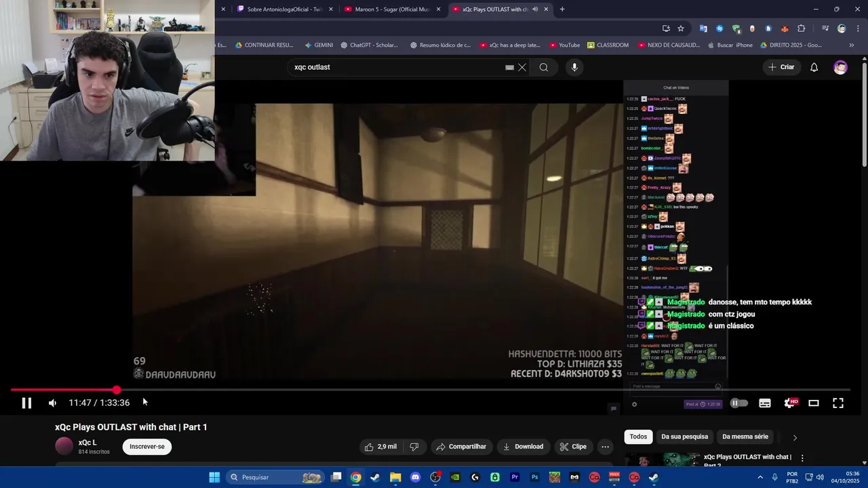
Task: Open the xQc L channel name link
Action: coord(87,443)
